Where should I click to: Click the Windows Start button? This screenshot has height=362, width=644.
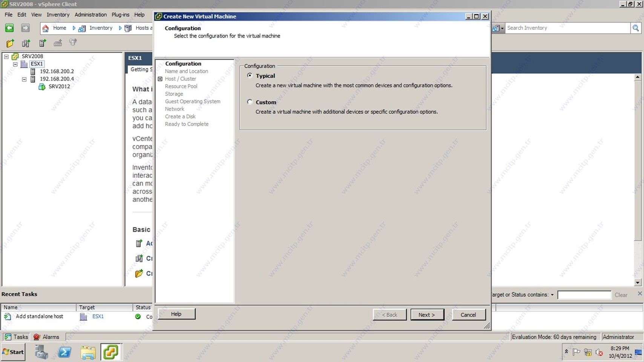tap(13, 352)
